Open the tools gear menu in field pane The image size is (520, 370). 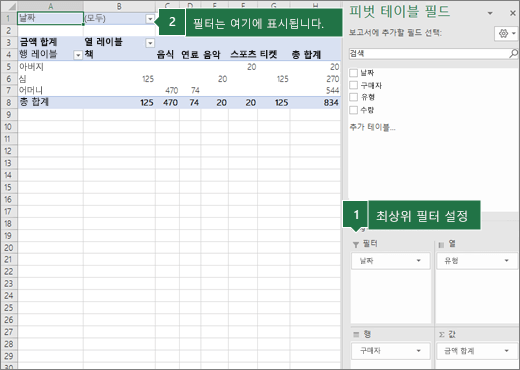(x=506, y=33)
